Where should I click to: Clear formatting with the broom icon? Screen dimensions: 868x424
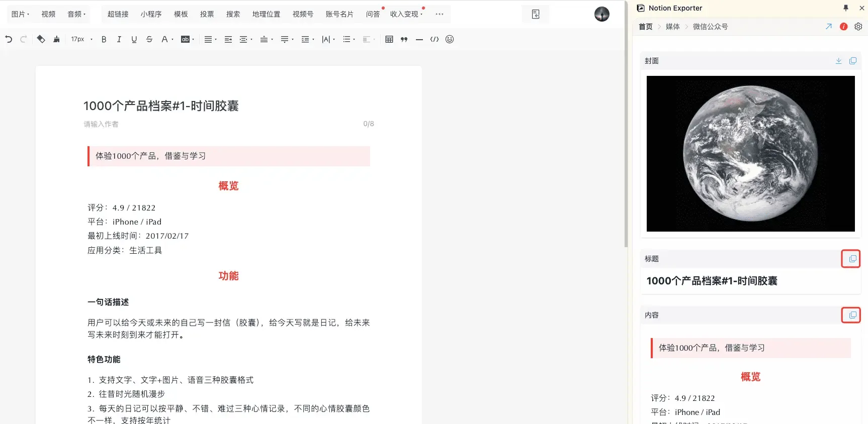[56, 39]
